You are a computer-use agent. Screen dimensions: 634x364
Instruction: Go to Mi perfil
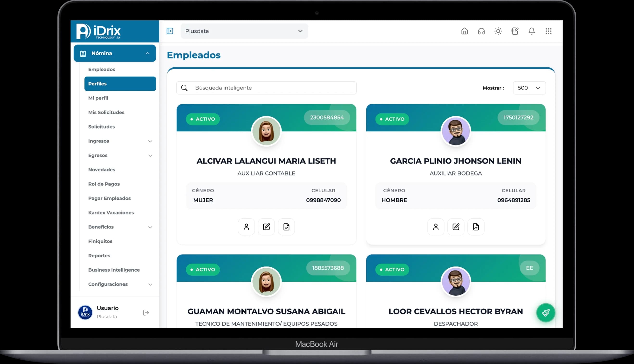98,98
